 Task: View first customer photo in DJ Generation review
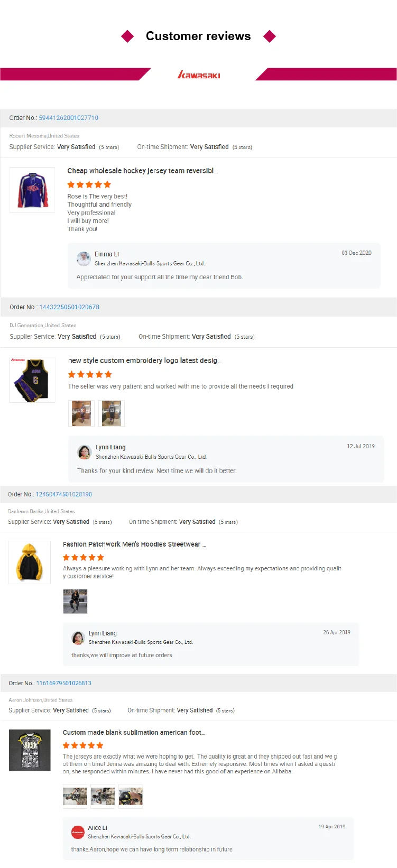point(81,413)
